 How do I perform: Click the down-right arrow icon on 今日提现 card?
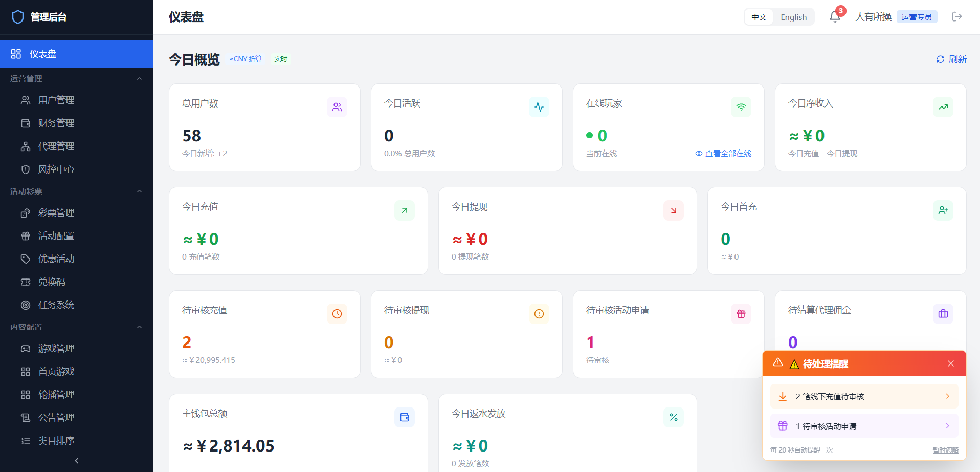[x=674, y=210]
